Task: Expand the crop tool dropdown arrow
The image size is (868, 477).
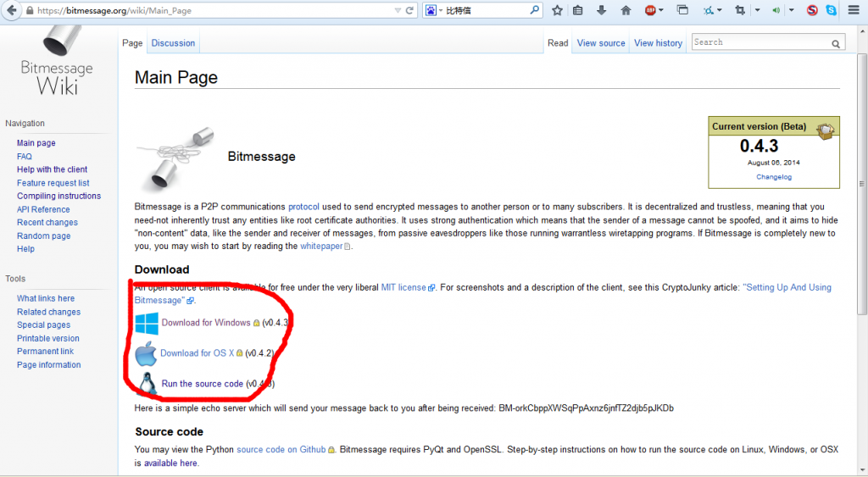Action: [x=757, y=10]
